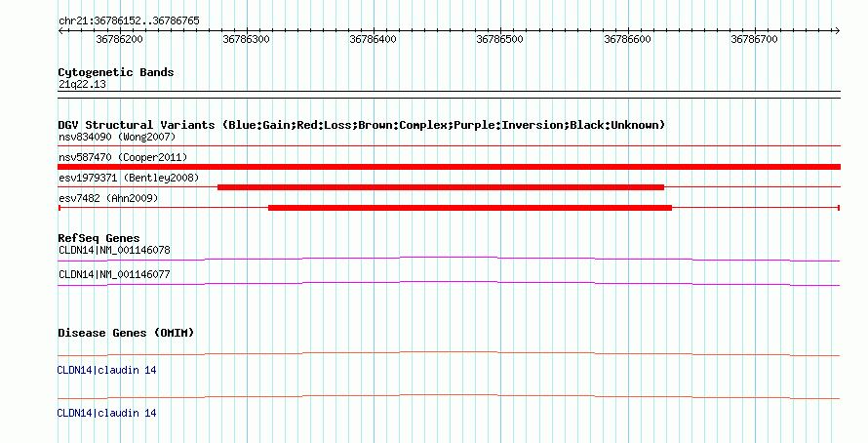Click the magenta NM_001146078 gene line
Image resolution: width=868 pixels, height=443 pixels.
pos(449,259)
